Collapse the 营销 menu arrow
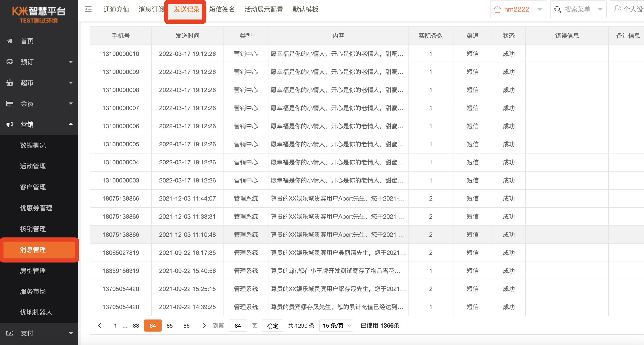Screen dimensions: 644x345 pyautogui.click(x=71, y=124)
